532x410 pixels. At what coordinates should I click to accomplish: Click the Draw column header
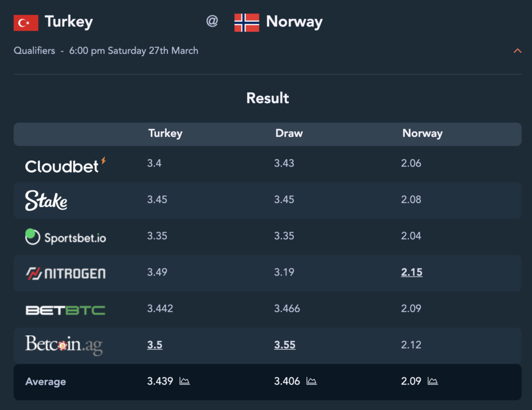pyautogui.click(x=289, y=133)
